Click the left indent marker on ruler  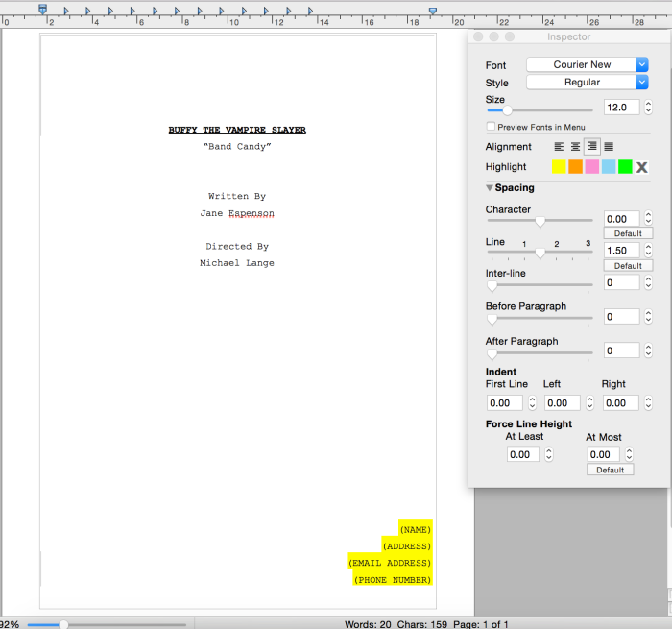coord(42,9)
